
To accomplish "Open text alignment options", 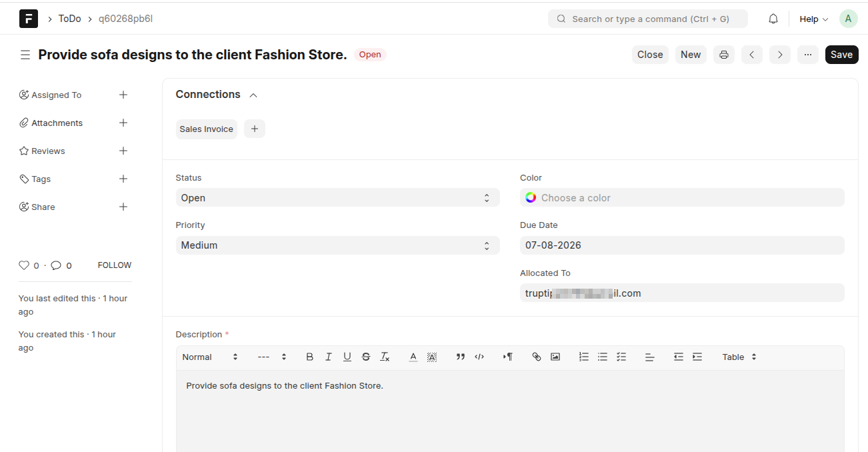I will 650,357.
